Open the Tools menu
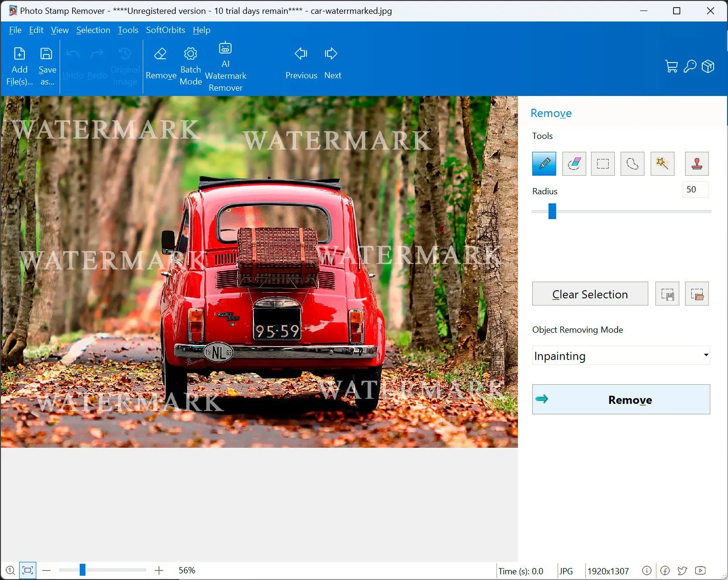This screenshot has width=728, height=580. [128, 30]
